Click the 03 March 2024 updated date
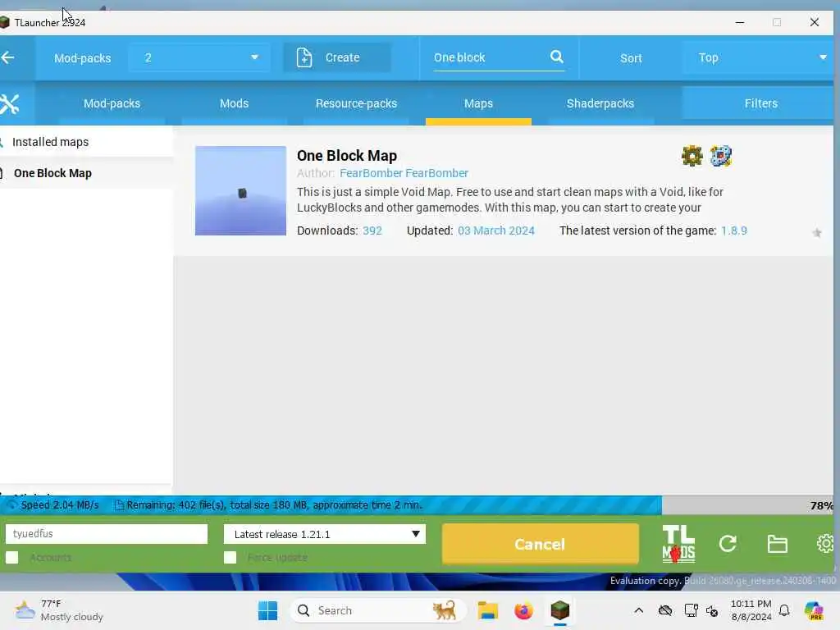 tap(496, 231)
